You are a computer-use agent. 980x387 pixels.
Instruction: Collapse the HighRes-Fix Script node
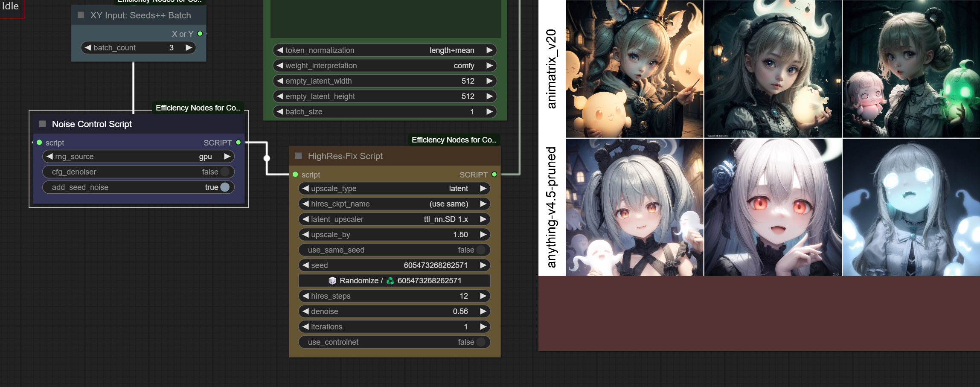point(299,156)
